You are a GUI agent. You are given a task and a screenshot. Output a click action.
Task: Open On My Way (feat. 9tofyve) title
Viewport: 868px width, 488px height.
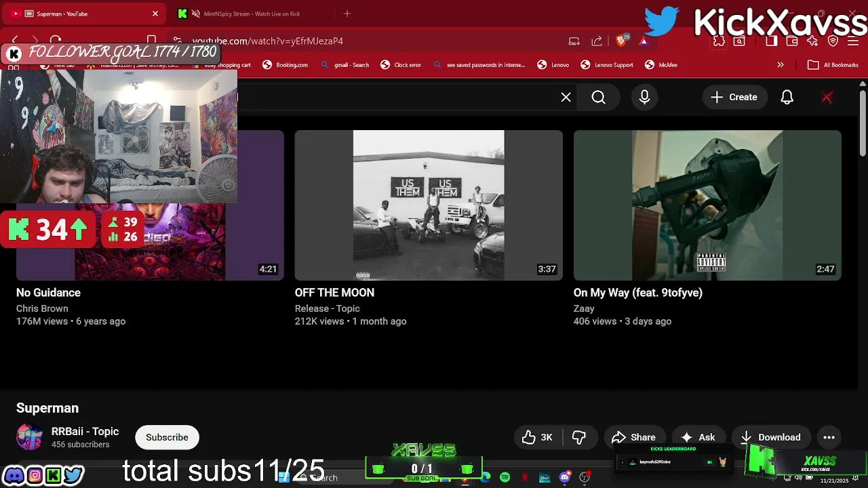[638, 293]
